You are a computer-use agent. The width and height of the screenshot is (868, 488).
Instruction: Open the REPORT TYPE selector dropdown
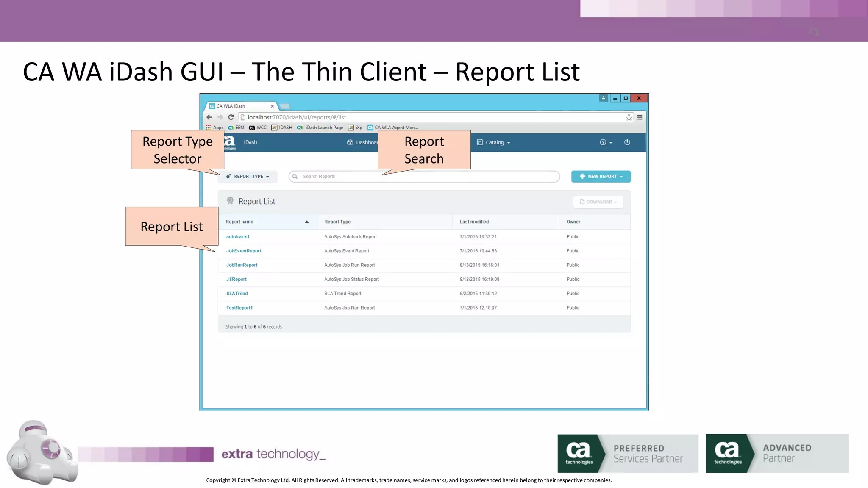(248, 177)
